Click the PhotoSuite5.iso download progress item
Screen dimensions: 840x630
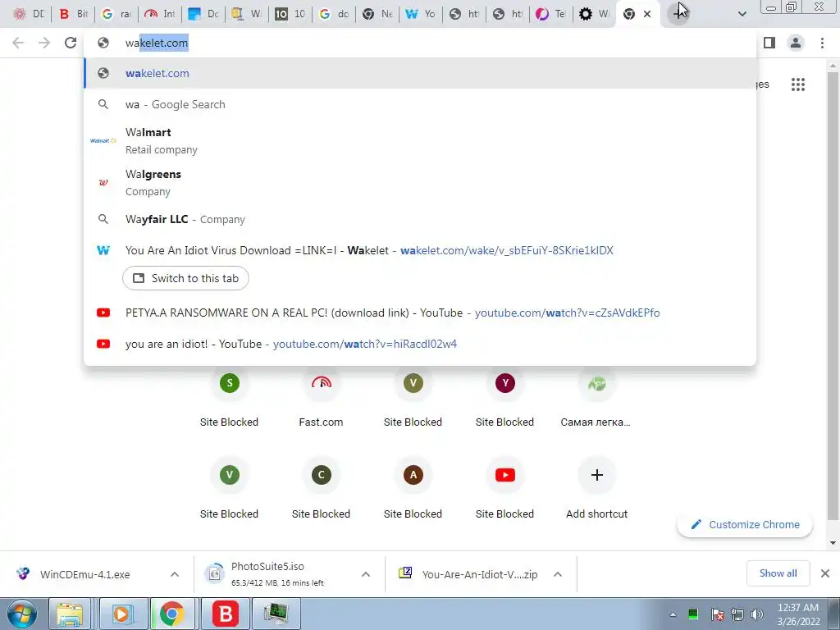(x=276, y=574)
